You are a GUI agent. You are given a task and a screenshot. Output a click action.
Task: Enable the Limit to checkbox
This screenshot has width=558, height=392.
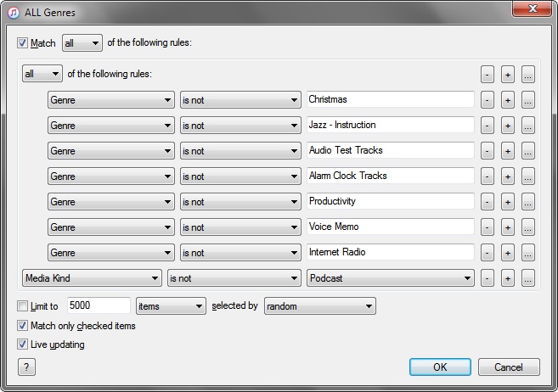click(x=22, y=306)
